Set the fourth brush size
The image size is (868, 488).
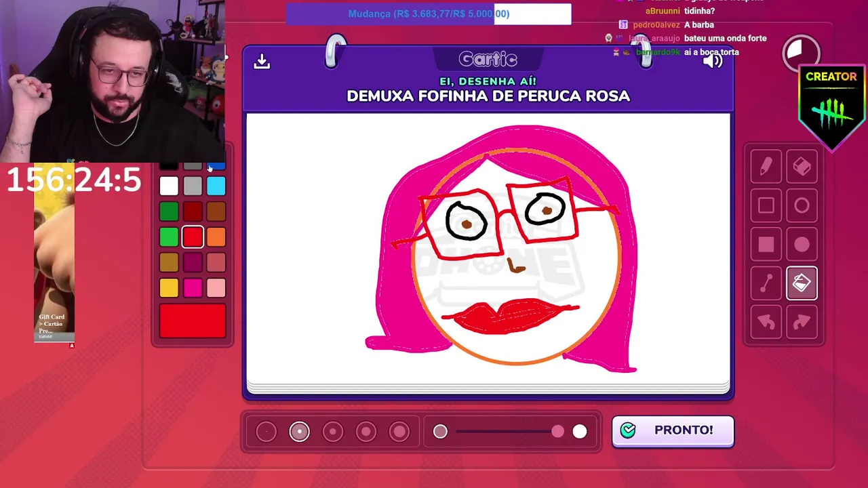point(366,432)
